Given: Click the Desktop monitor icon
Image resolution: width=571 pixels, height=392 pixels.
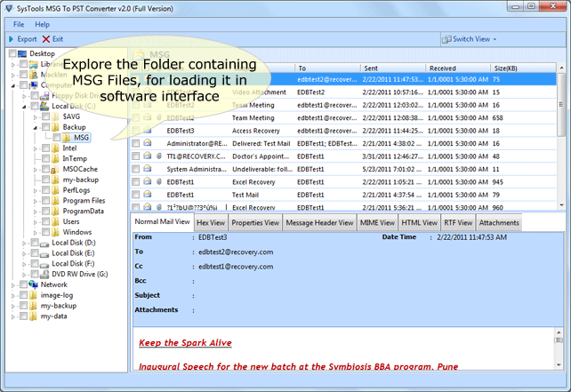Looking at the screenshot, I should coord(22,54).
